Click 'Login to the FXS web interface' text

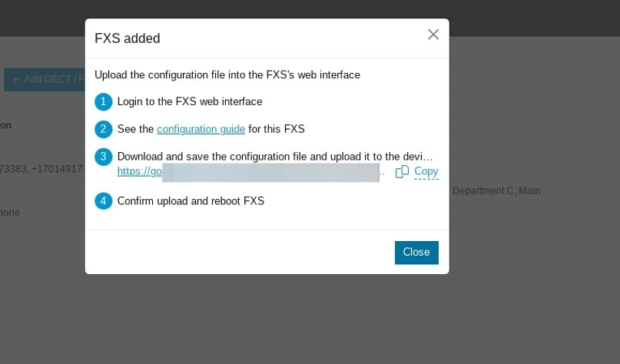190,101
